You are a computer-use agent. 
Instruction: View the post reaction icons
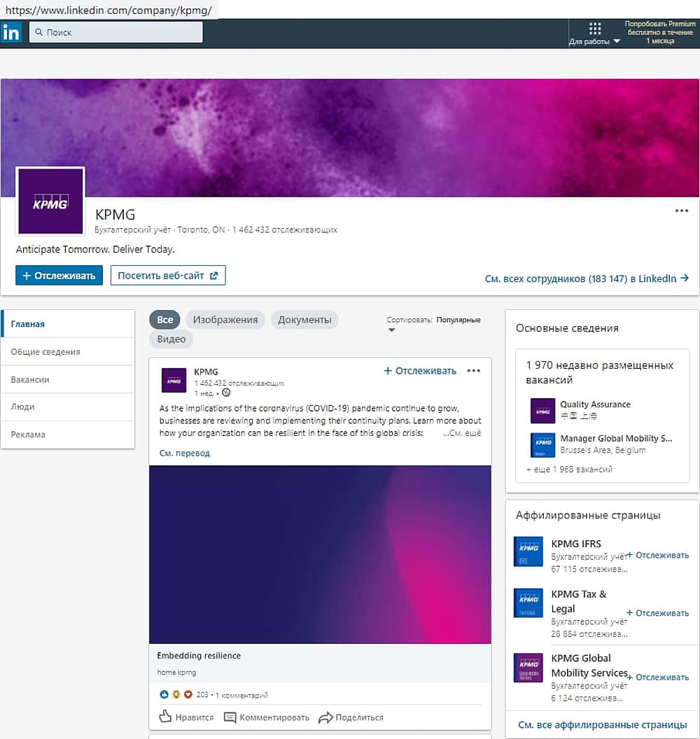[176, 694]
